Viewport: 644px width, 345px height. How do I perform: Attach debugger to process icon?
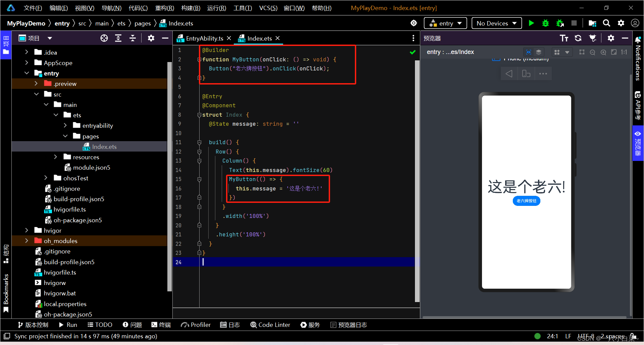[x=560, y=23]
